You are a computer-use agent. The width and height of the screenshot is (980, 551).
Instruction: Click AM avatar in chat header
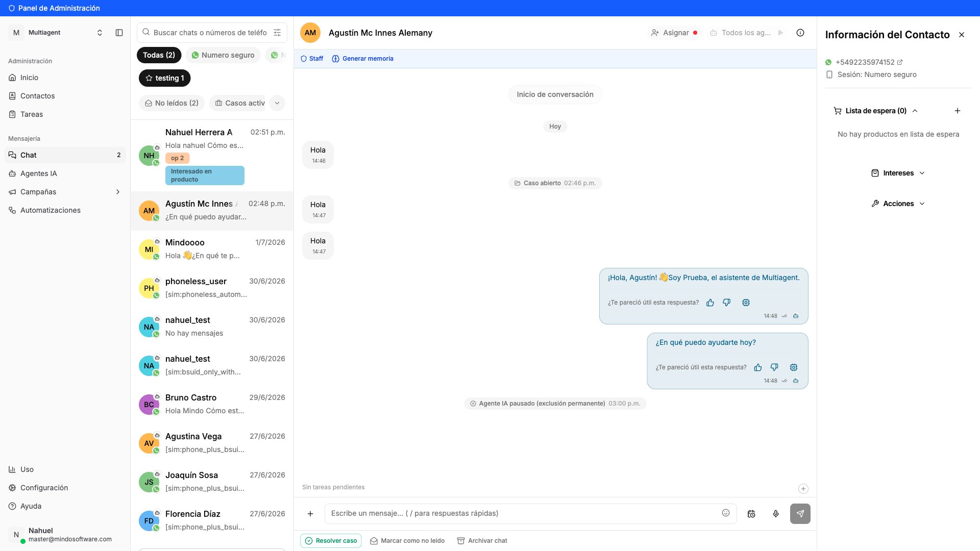pyautogui.click(x=310, y=33)
